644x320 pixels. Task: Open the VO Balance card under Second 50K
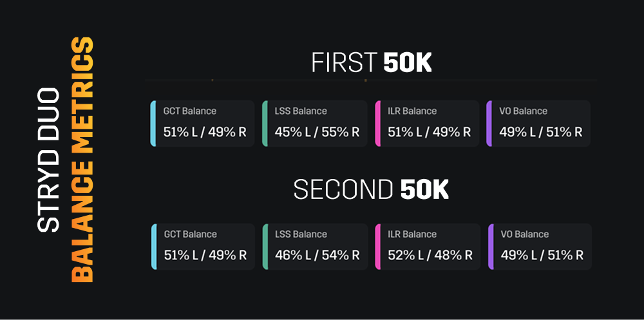540,247
